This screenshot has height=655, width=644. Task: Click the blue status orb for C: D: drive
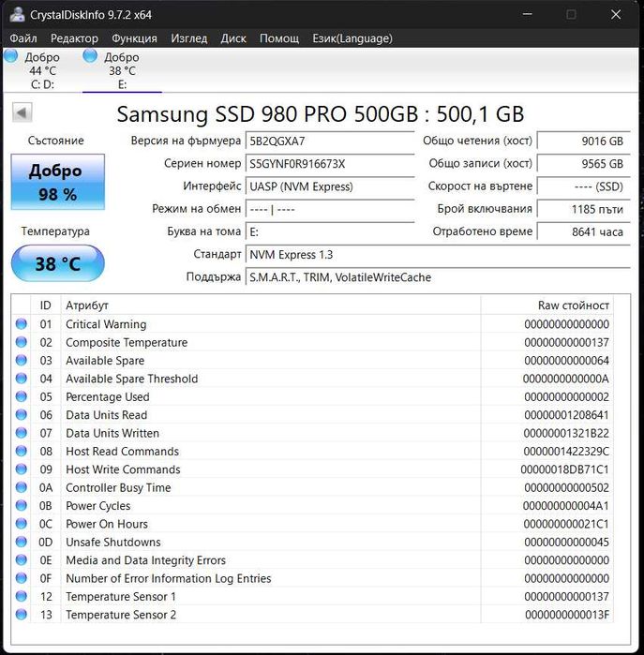pyautogui.click(x=11, y=56)
